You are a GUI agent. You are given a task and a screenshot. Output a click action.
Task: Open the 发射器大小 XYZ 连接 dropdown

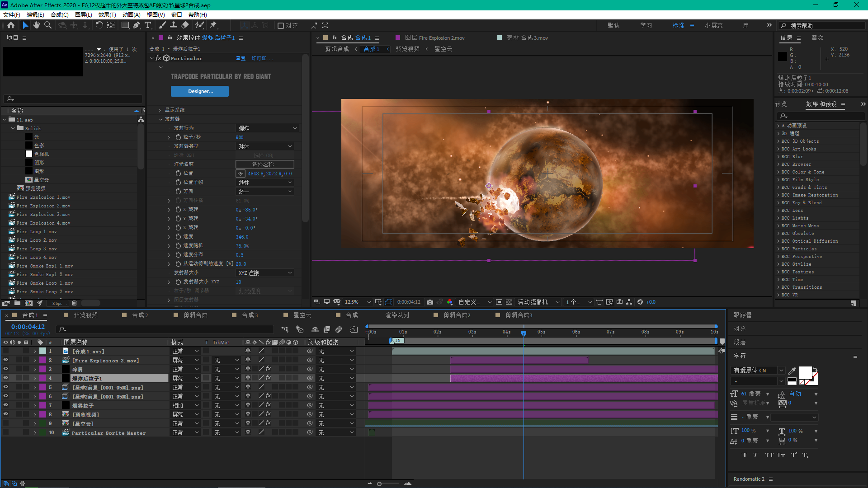point(265,273)
